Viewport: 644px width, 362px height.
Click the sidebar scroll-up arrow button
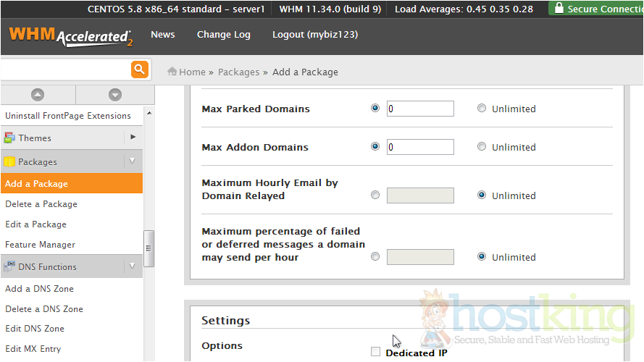[38, 95]
